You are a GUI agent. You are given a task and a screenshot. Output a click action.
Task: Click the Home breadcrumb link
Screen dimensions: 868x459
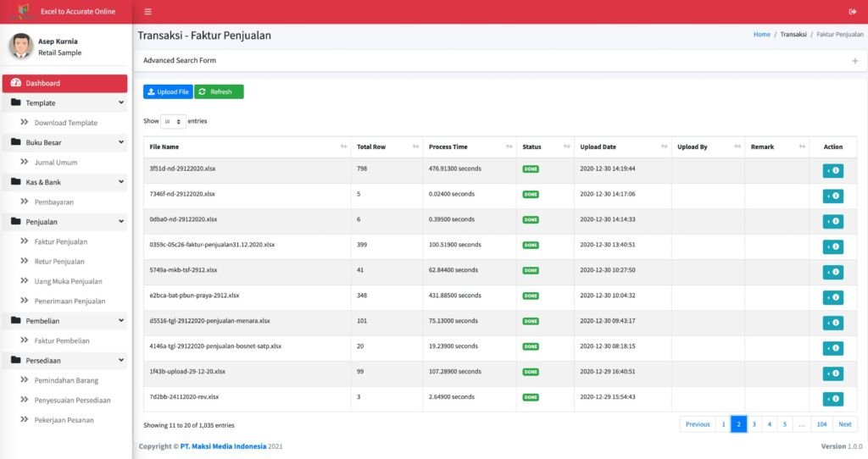click(x=761, y=35)
